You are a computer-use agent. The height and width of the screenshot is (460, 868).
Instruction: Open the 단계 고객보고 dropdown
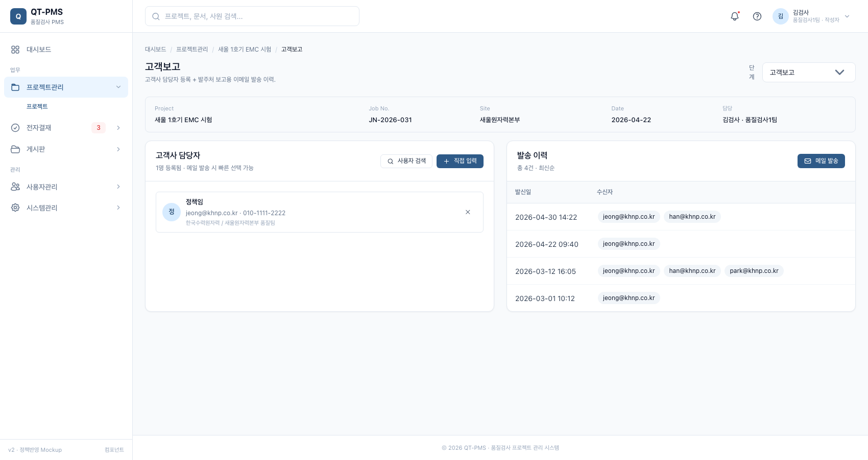[x=809, y=73]
